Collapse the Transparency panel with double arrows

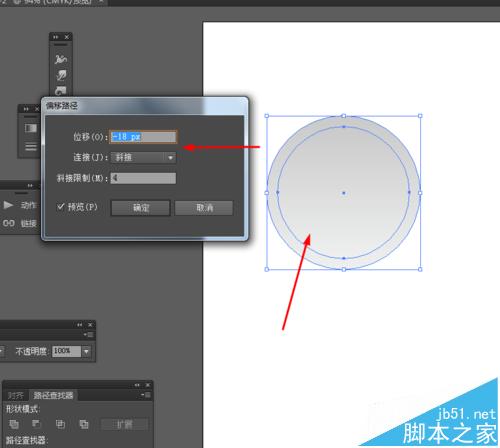80,324
